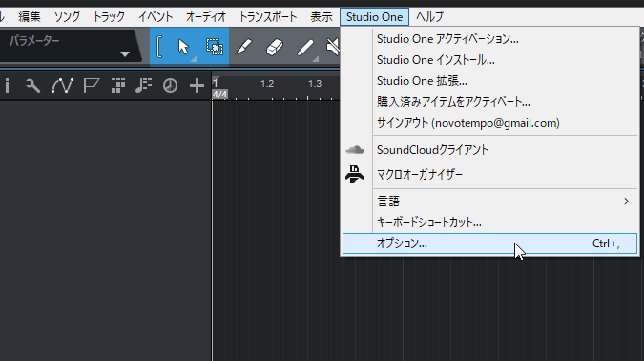Click timeline ruler at 1.3
Screen dimensions: 644x361
click(x=315, y=84)
